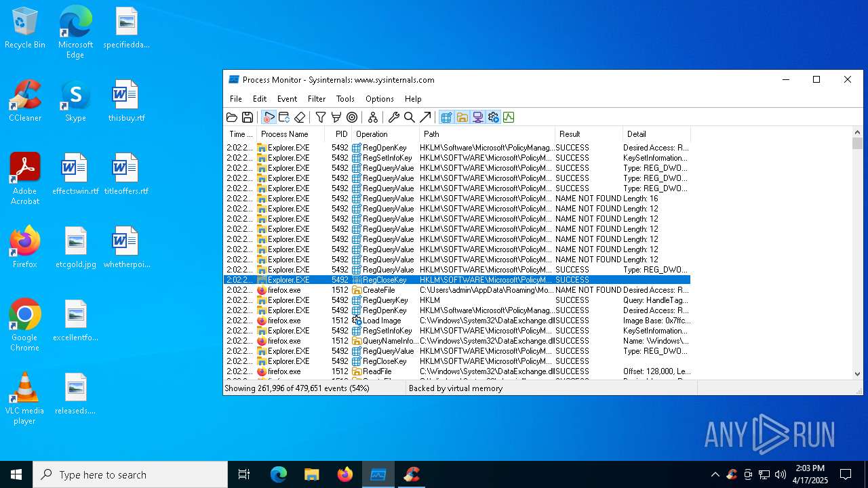Open the Event menu

tap(287, 99)
